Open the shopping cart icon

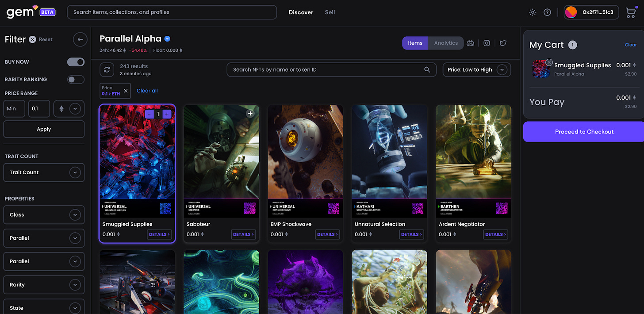pyautogui.click(x=631, y=13)
